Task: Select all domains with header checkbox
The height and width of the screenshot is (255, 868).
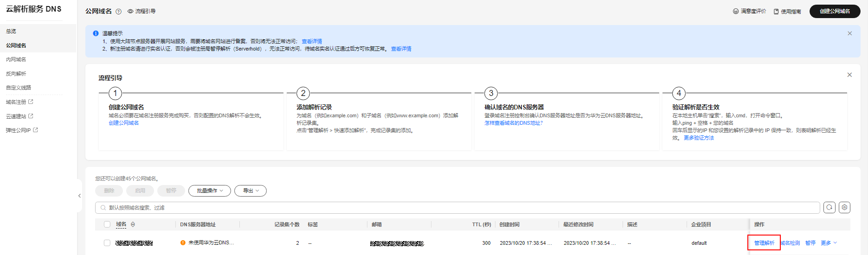Action: tap(107, 224)
